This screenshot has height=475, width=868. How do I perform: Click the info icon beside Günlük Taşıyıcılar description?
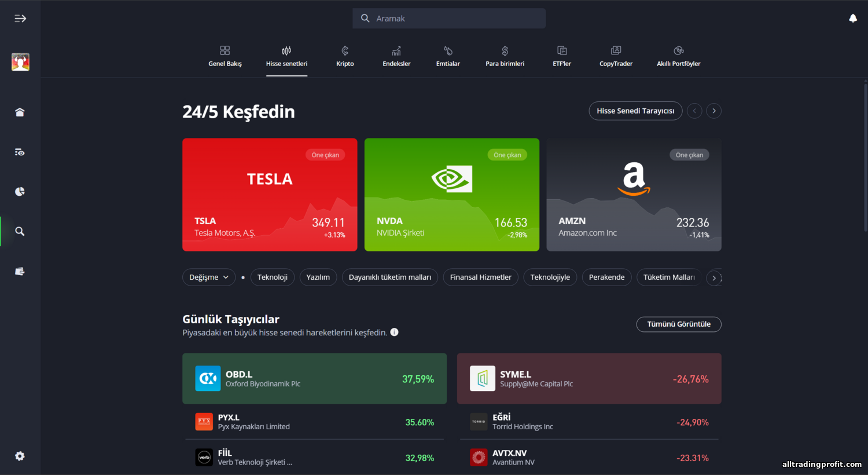(394, 332)
